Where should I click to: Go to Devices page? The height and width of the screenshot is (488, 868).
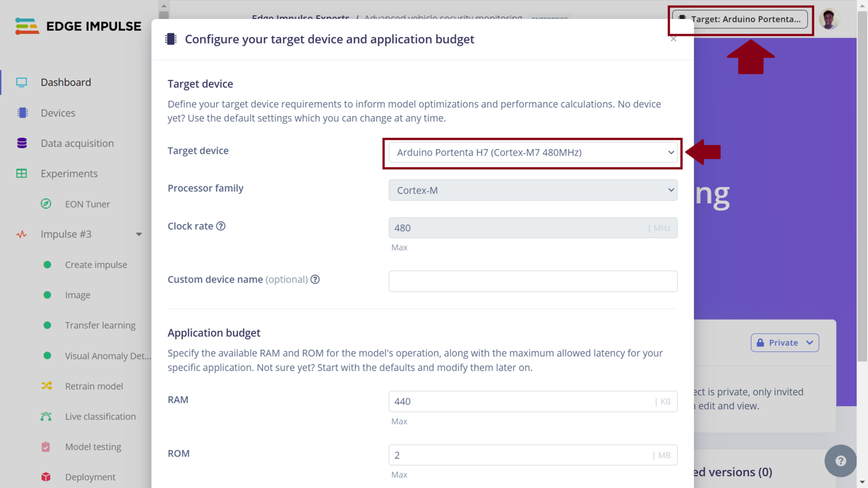click(58, 113)
